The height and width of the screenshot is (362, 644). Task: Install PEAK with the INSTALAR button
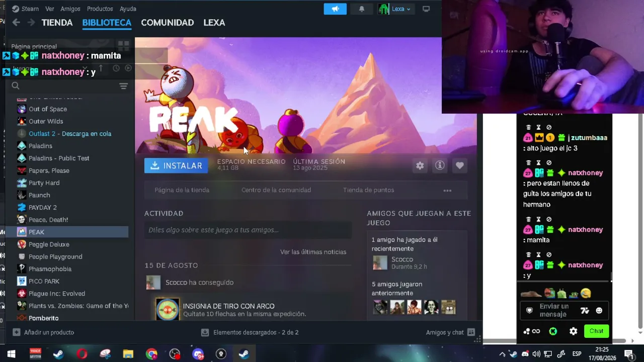pos(176,165)
